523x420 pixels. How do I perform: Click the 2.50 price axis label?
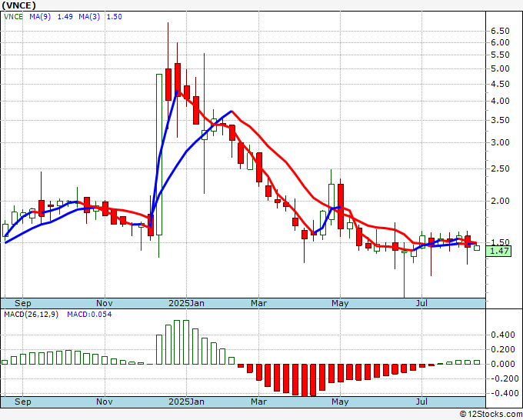click(500, 168)
